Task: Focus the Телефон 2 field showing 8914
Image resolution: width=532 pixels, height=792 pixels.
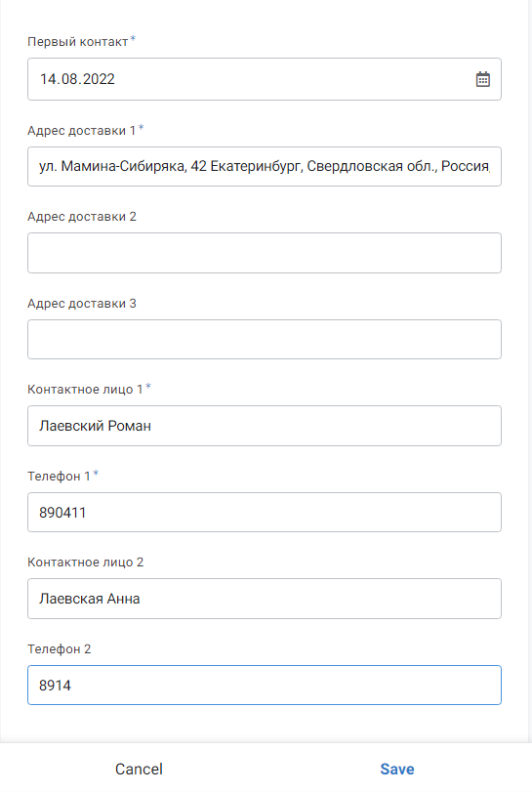Action: click(264, 685)
